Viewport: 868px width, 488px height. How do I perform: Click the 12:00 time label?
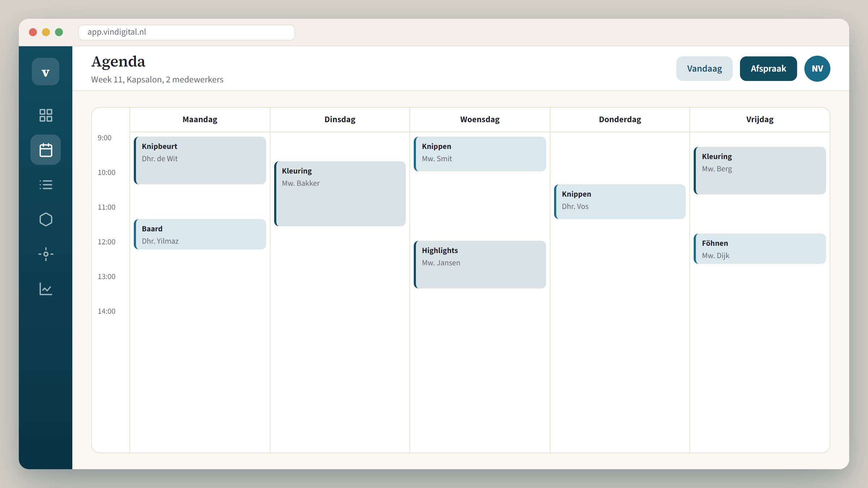(106, 242)
